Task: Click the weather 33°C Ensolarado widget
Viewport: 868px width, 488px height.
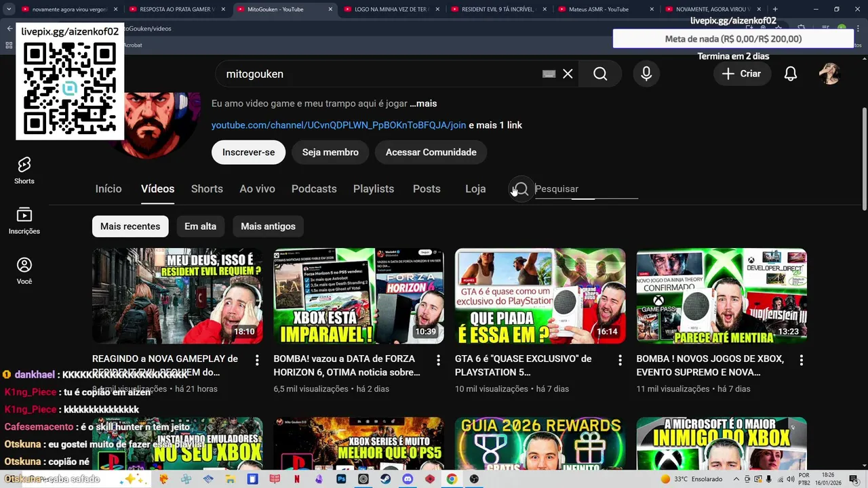Action: (x=692, y=479)
